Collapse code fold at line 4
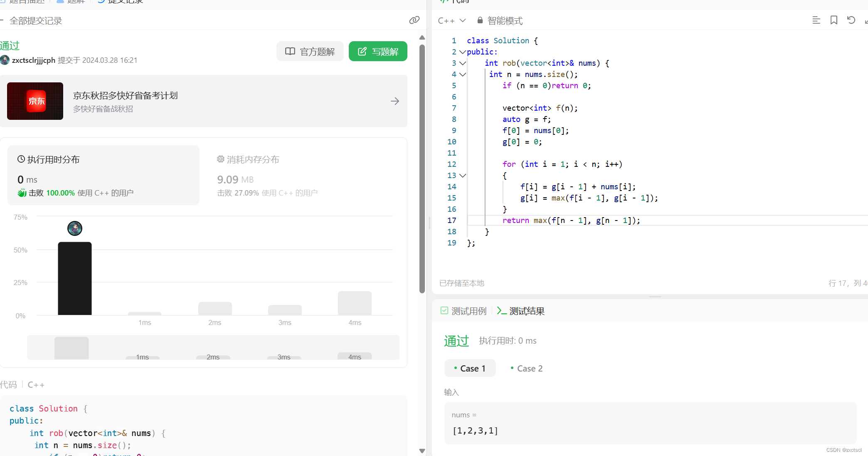Viewport: 868px width, 456px height. click(462, 74)
